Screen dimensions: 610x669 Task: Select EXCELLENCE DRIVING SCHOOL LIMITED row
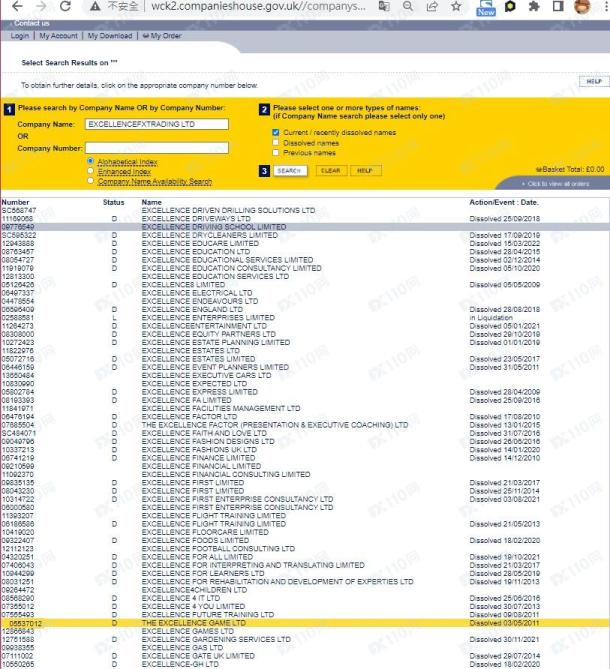click(x=305, y=227)
